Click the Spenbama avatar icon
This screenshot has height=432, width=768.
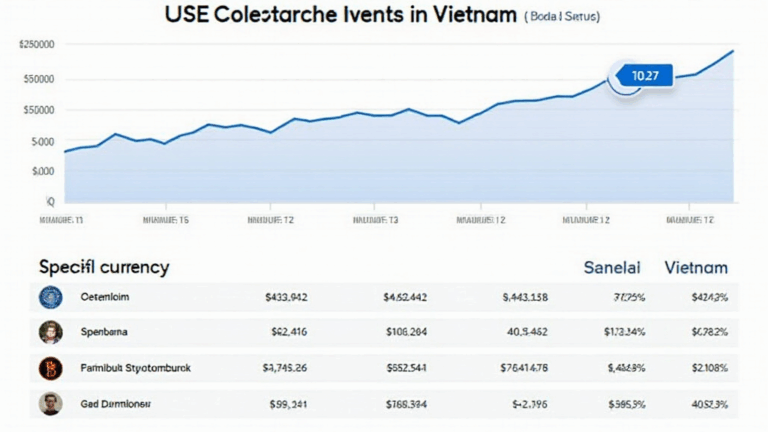click(x=50, y=332)
